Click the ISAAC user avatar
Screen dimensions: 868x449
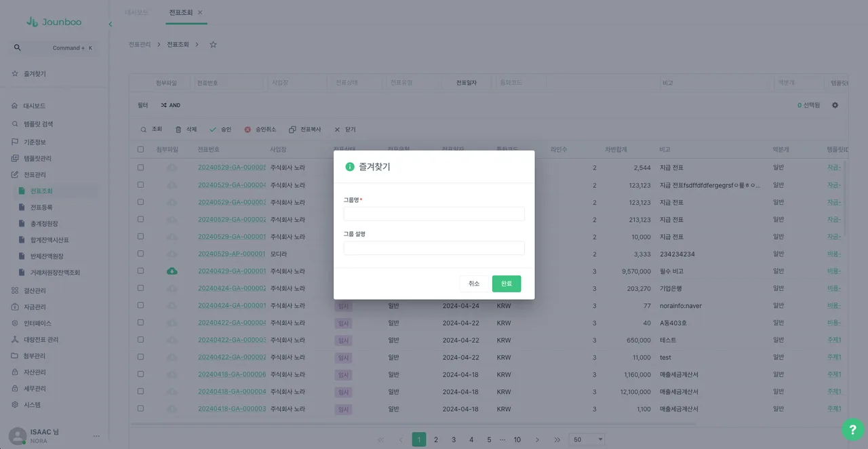(x=18, y=436)
